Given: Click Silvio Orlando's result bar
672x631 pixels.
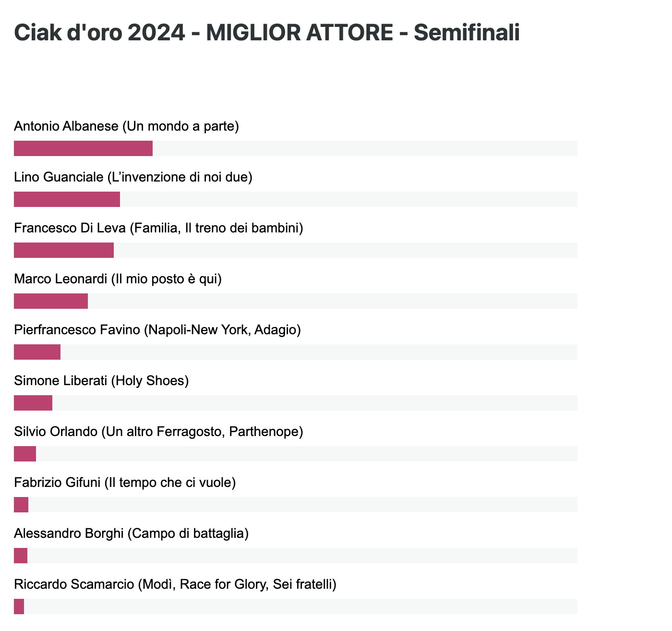Looking at the screenshot, I should tap(296, 454).
